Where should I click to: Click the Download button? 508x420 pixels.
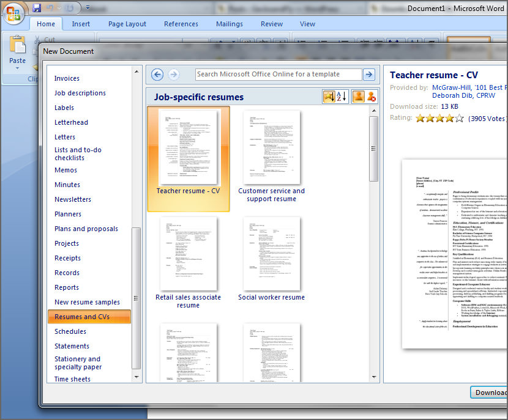(489, 392)
